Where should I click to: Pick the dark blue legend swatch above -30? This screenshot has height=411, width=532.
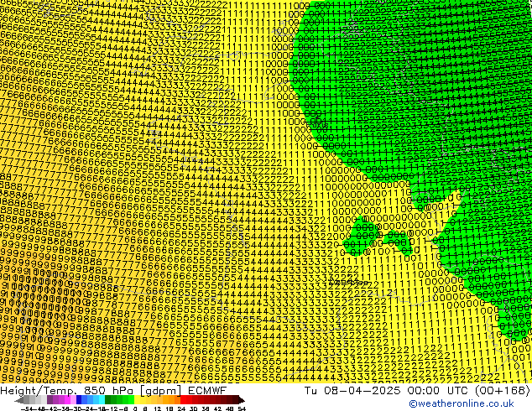79,400
